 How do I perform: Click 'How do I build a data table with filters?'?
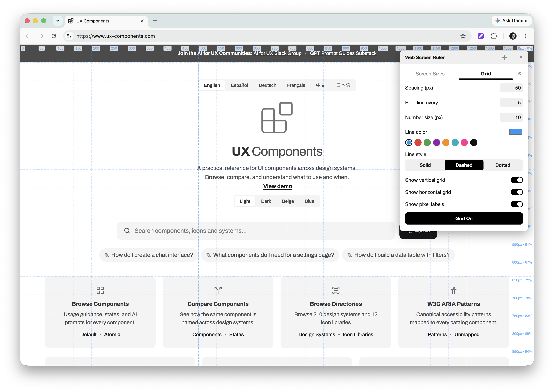tap(398, 255)
